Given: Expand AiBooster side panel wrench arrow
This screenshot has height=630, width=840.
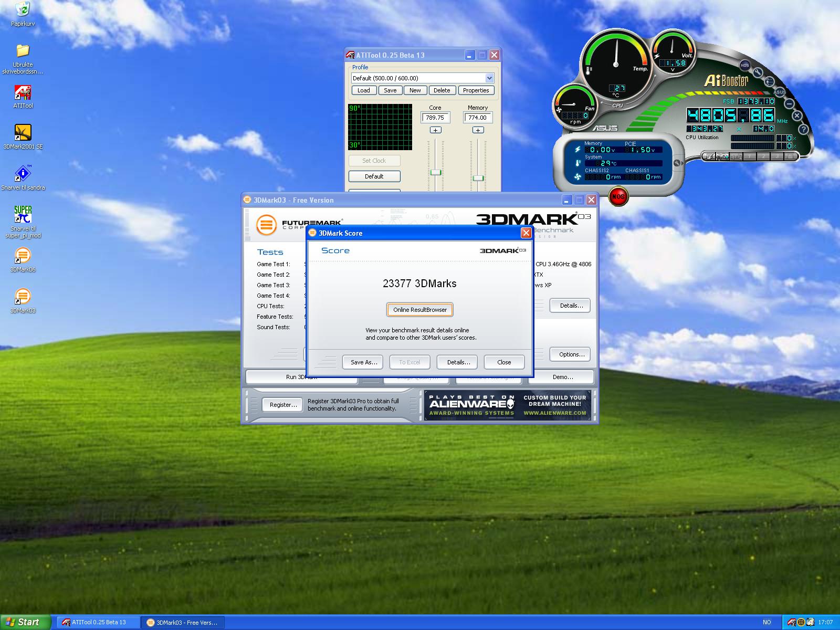Looking at the screenshot, I should point(677,163).
